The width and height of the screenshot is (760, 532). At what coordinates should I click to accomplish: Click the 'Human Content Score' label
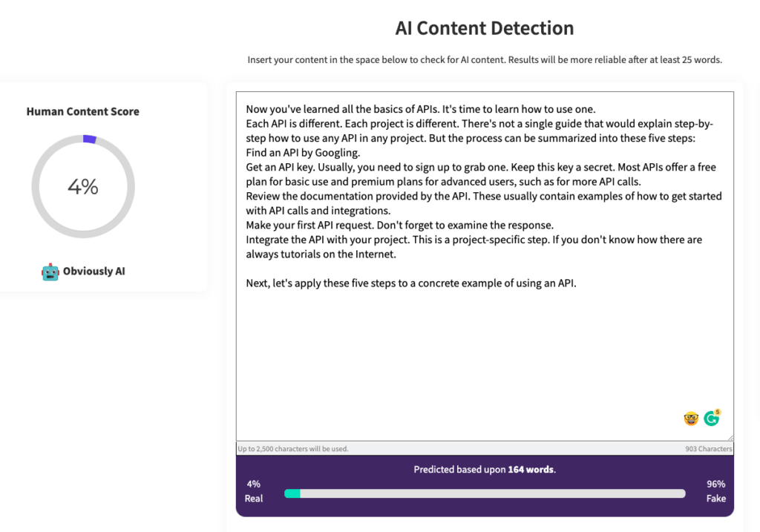[83, 111]
